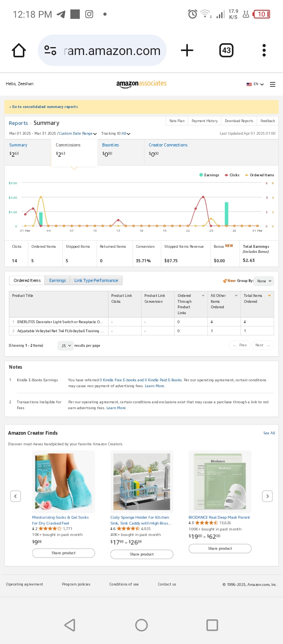Go to consolidated summary reports
Image resolution: width=283 pixels, height=644 pixels.
click(x=44, y=107)
